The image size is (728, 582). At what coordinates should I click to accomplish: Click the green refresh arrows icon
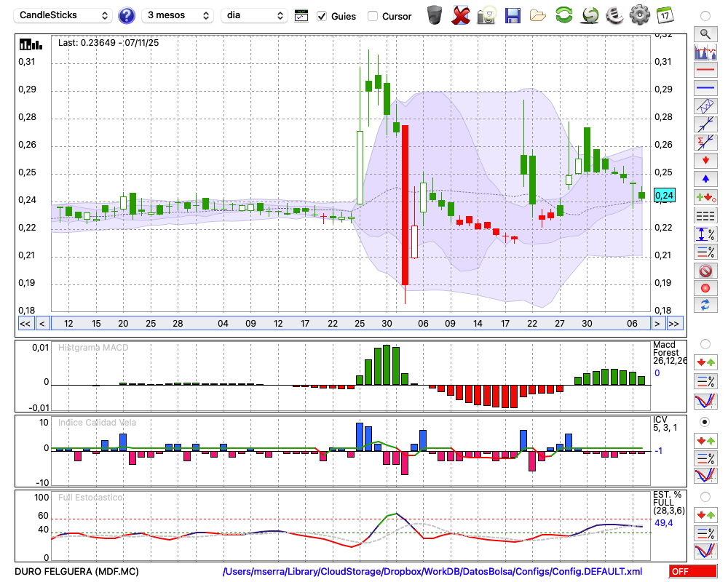(x=563, y=15)
